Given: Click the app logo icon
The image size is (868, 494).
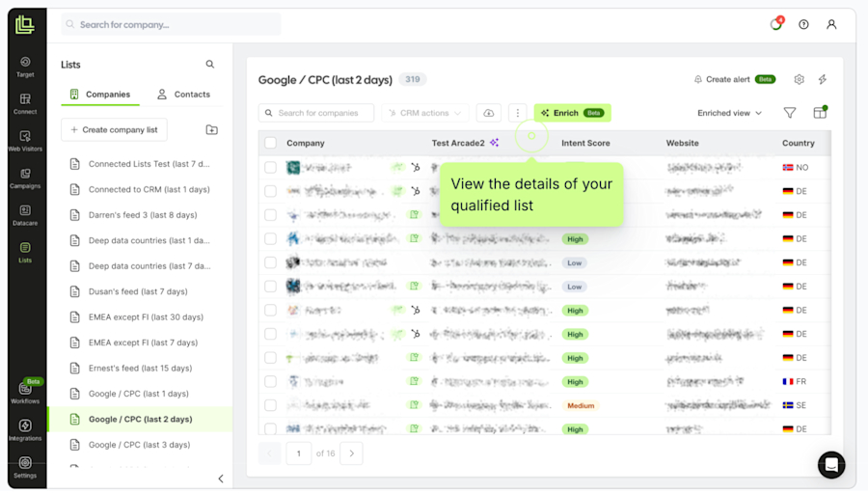Looking at the screenshot, I should [24, 24].
